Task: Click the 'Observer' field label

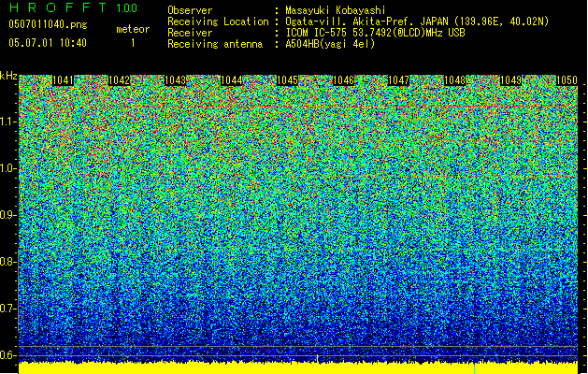Action: click(x=190, y=10)
